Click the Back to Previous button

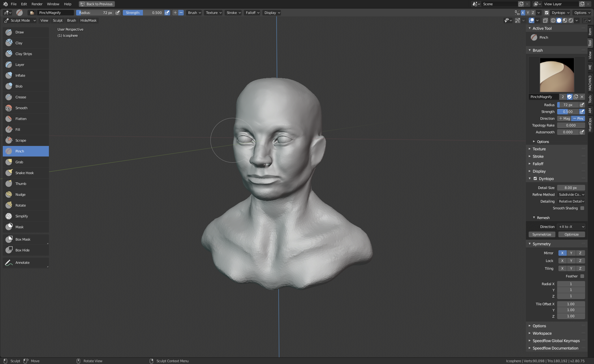(97, 4)
